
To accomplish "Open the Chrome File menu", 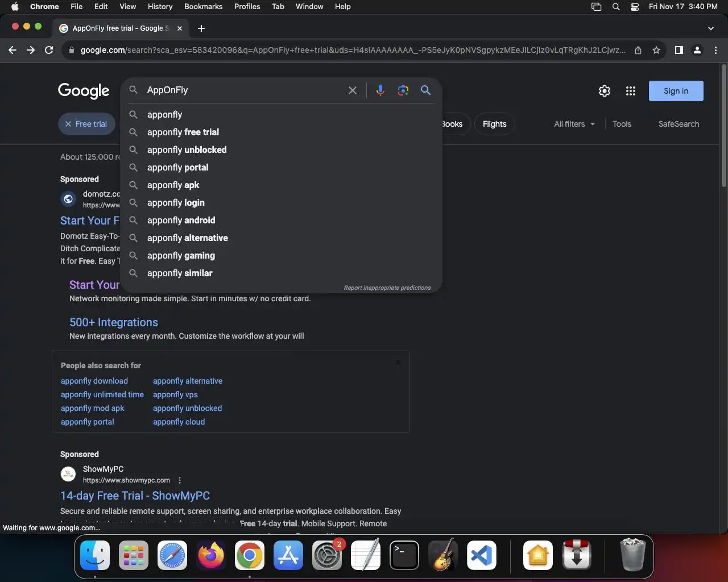I will [x=76, y=7].
